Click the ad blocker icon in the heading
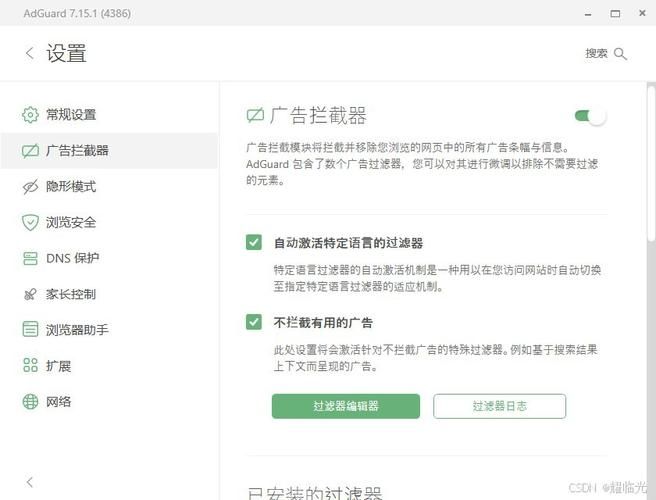This screenshot has width=656, height=500. [255, 115]
